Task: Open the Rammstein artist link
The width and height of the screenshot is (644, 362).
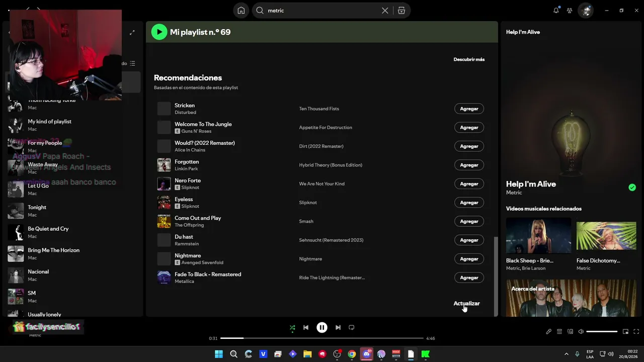Action: tap(187, 244)
